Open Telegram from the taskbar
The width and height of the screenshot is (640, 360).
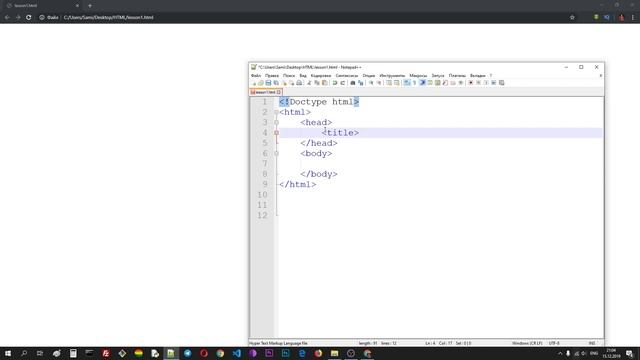(187, 353)
